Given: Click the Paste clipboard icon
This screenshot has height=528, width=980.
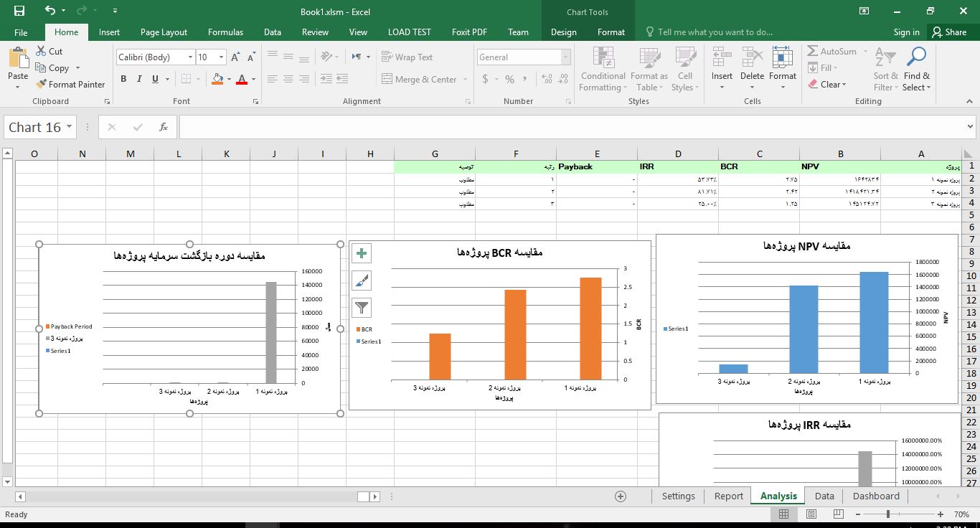Looking at the screenshot, I should (18, 58).
